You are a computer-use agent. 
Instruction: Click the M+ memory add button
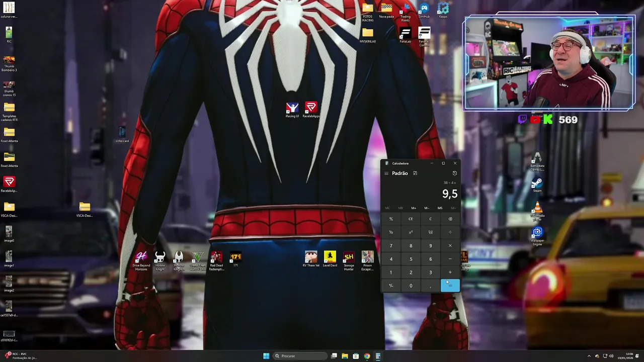click(414, 208)
